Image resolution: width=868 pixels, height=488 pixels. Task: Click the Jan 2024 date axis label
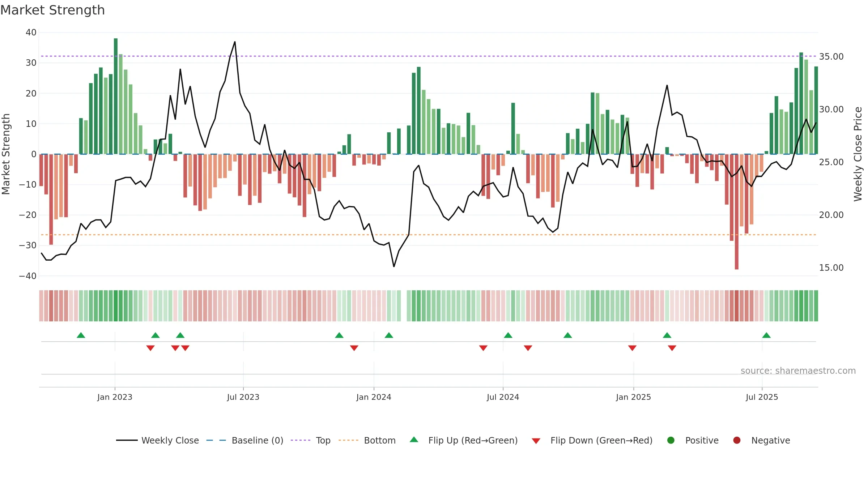coord(374,397)
